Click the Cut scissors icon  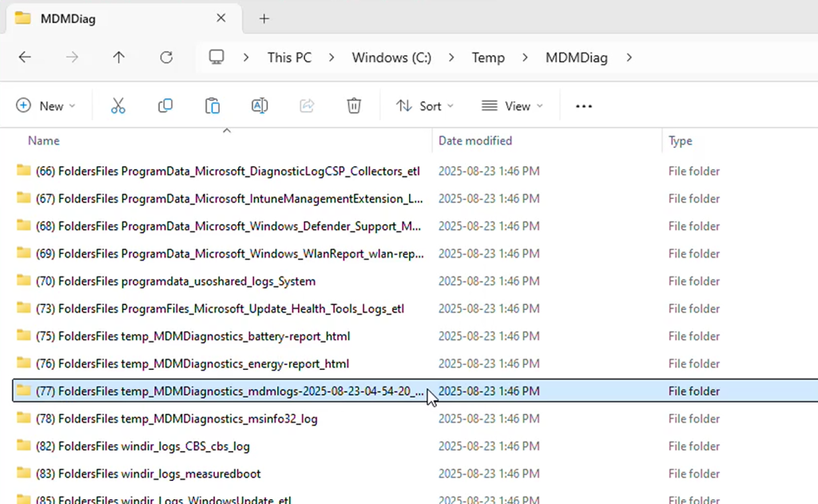[118, 105]
